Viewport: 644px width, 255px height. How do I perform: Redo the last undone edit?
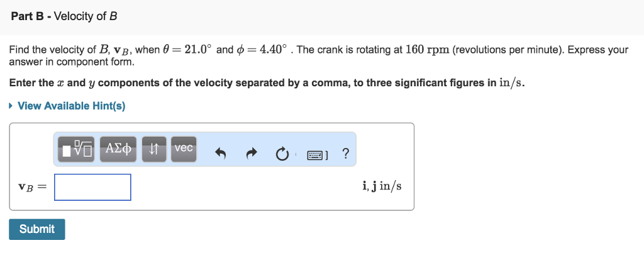[x=251, y=154]
